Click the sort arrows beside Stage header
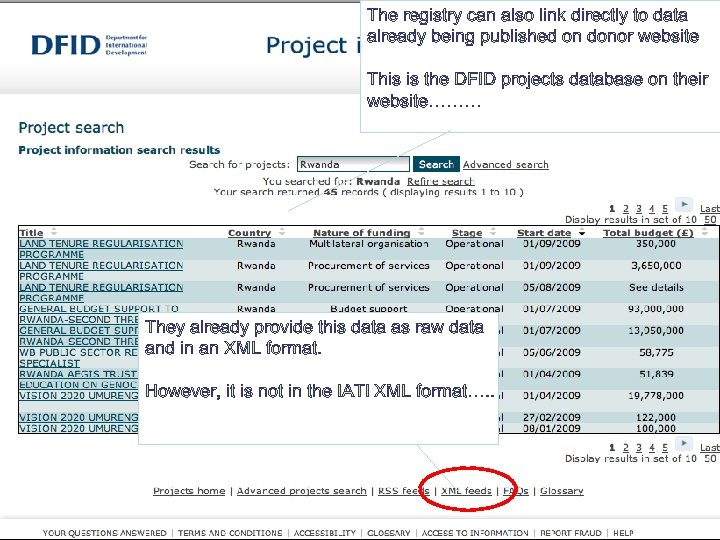The width and height of the screenshot is (720, 540). pyautogui.click(x=493, y=232)
